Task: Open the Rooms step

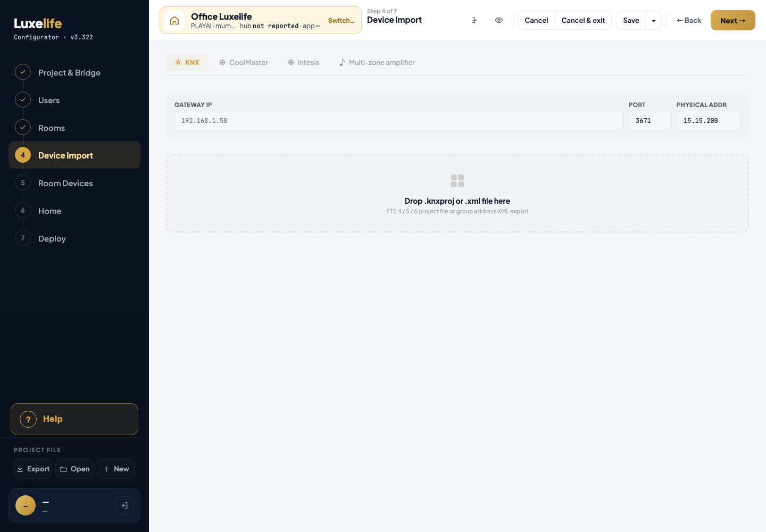Action: tap(74, 128)
